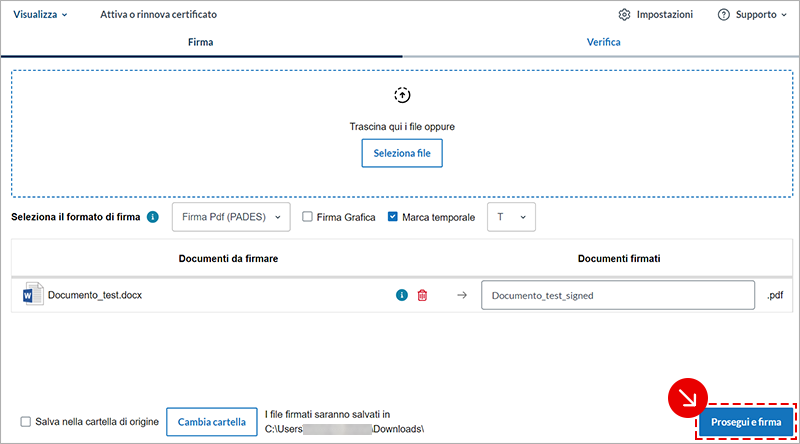Click info icon next to signature format label
This screenshot has width=800, height=444.
(x=153, y=217)
